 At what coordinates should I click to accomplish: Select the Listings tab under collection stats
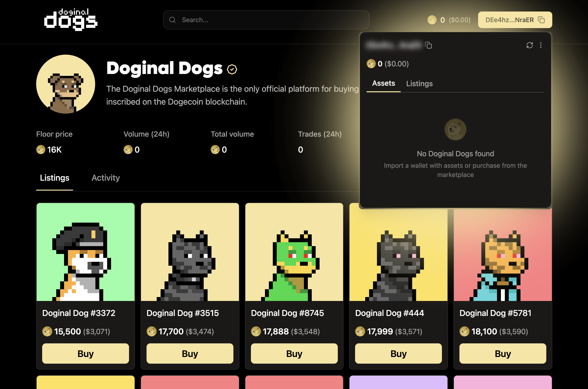55,178
